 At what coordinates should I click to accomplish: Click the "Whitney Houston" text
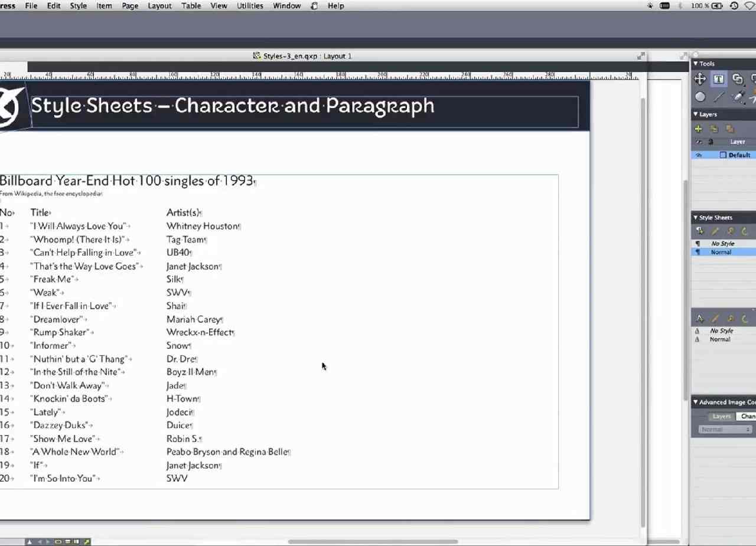[203, 226]
